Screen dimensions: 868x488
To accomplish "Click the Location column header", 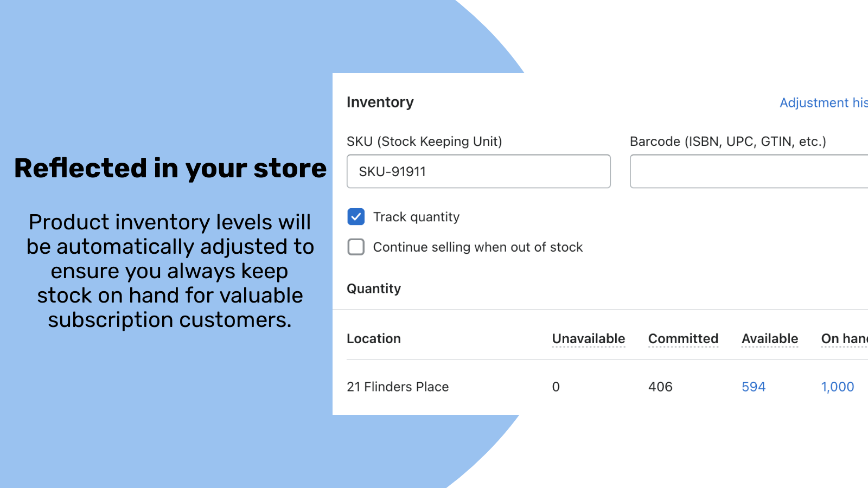I will coord(374,339).
